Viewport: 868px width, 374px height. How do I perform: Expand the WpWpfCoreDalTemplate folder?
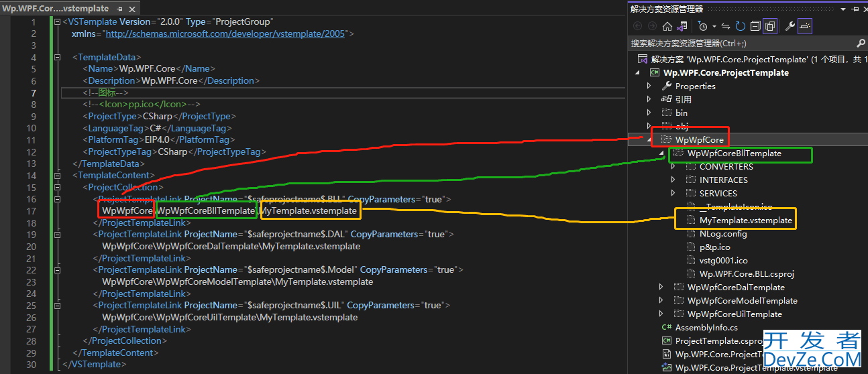pos(661,287)
